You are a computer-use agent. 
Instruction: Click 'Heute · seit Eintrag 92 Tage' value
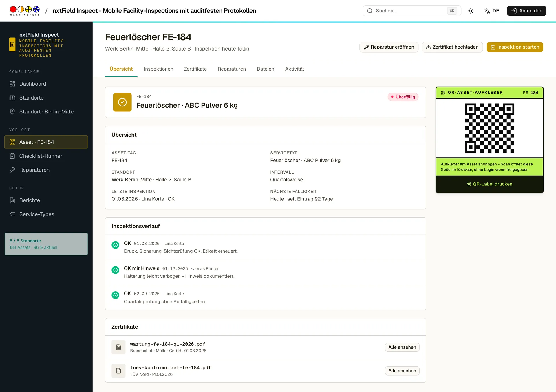(x=301, y=199)
